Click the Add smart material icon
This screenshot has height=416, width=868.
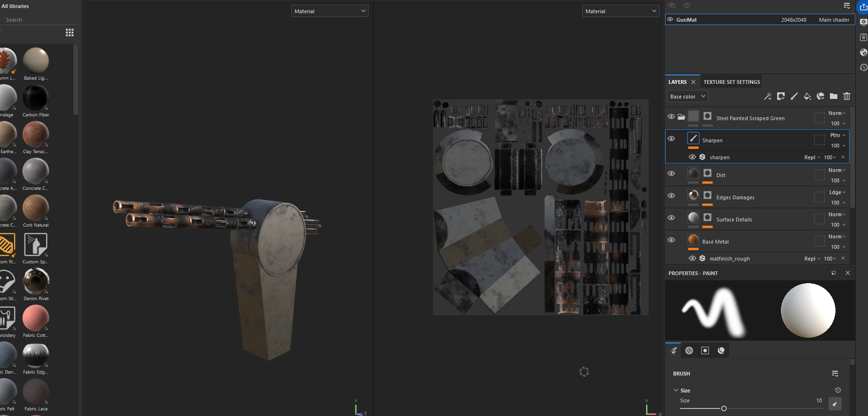820,97
